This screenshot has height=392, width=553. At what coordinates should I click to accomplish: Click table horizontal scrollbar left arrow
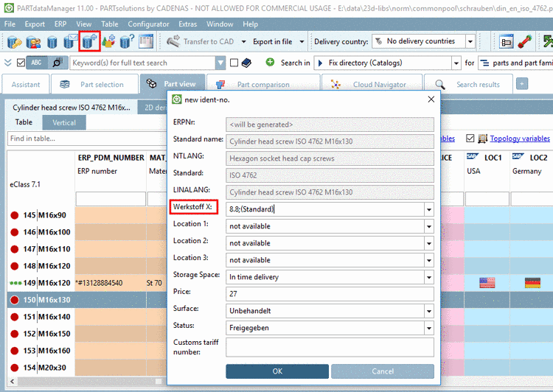pyautogui.click(x=13, y=382)
